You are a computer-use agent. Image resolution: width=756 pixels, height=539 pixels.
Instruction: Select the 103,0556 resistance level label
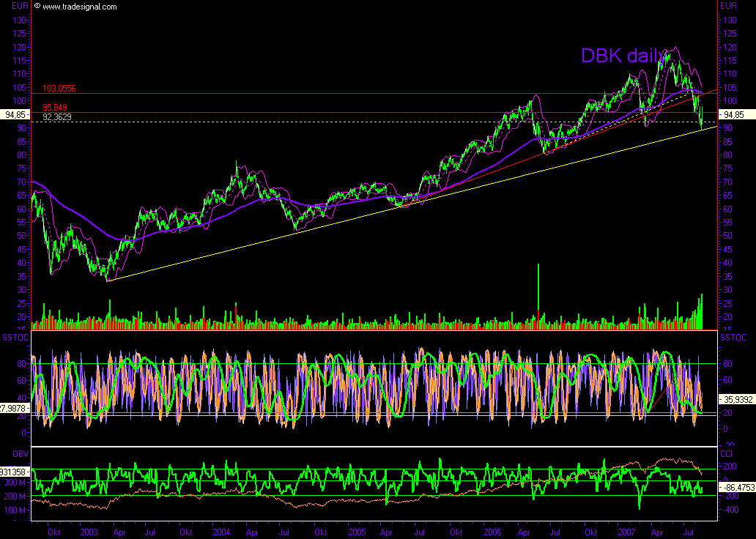point(60,86)
